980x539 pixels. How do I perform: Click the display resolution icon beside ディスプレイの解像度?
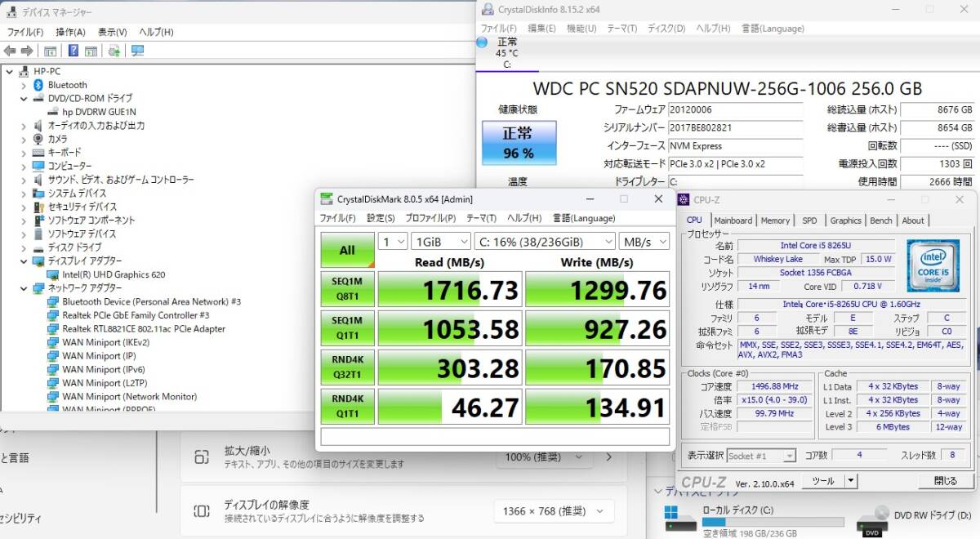[x=201, y=511]
